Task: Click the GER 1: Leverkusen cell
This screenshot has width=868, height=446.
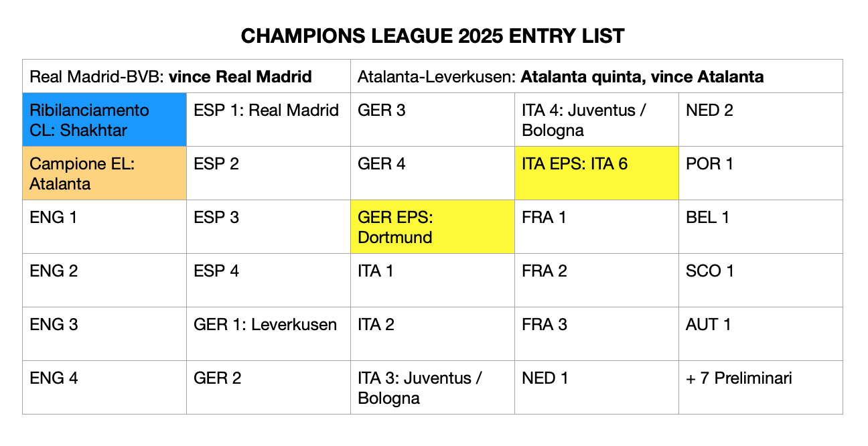Action: pyautogui.click(x=269, y=334)
